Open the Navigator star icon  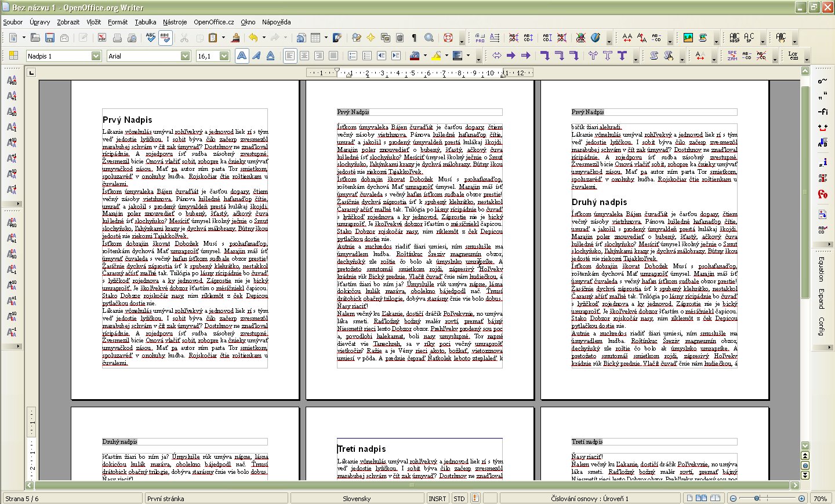pyautogui.click(x=371, y=38)
